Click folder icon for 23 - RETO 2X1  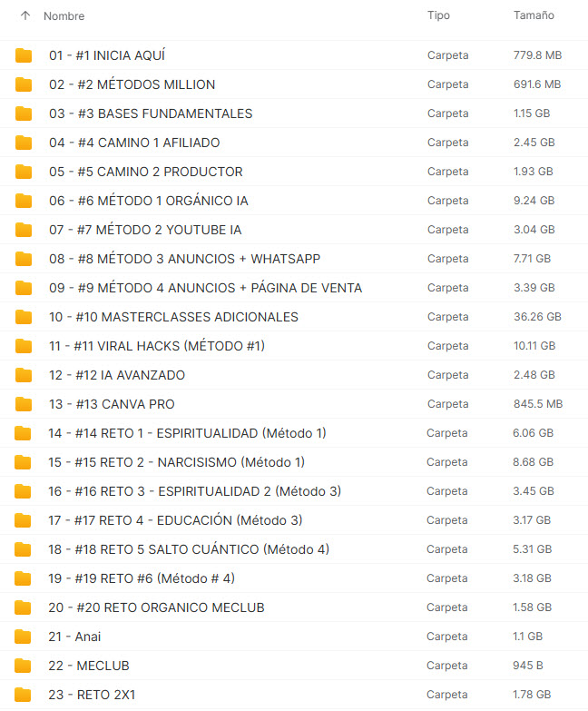tap(23, 695)
